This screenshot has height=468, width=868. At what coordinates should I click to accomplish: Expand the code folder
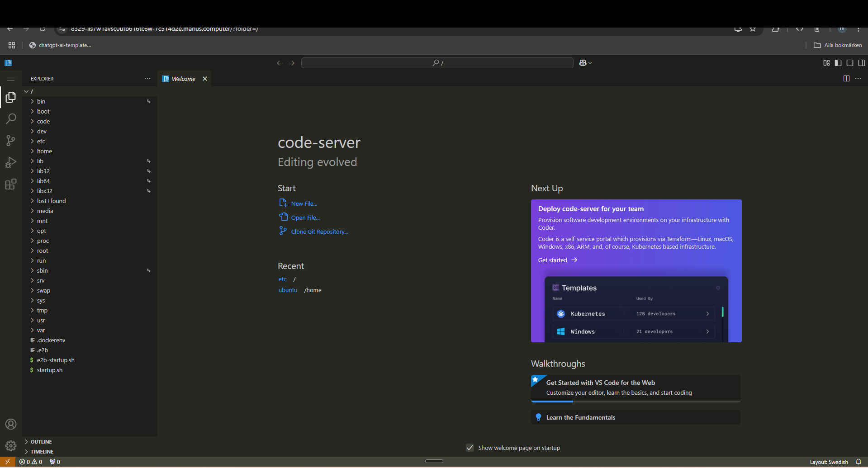(90, 121)
